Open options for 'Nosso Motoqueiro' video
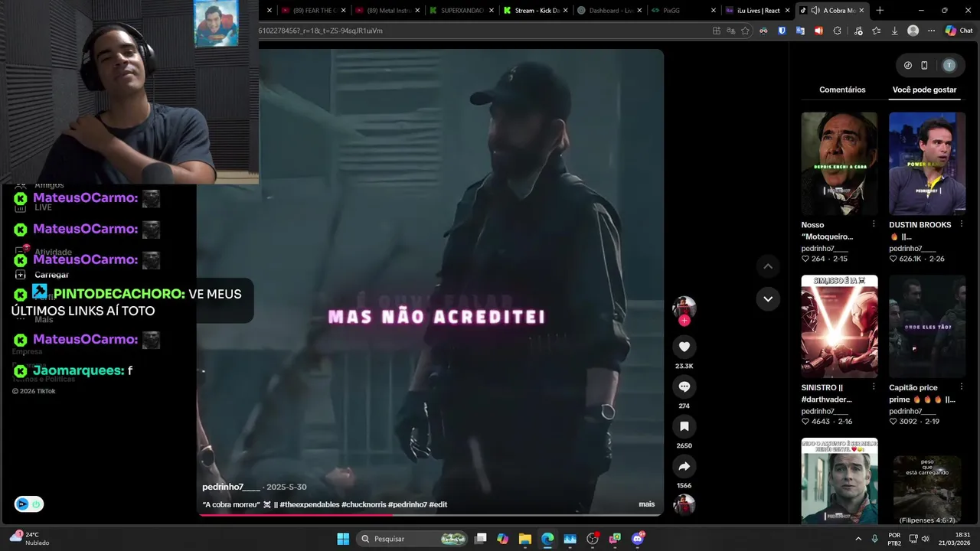This screenshot has height=551, width=980. tap(874, 224)
